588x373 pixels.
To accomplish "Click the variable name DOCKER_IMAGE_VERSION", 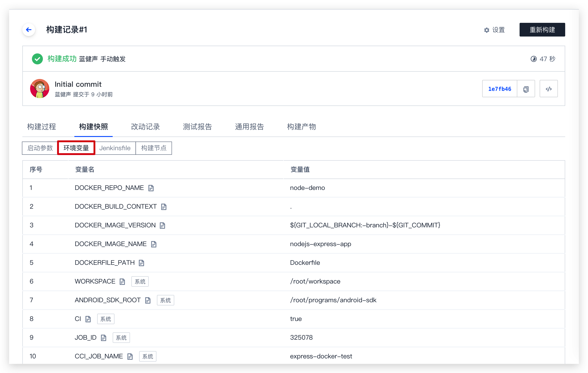I will pos(115,225).
